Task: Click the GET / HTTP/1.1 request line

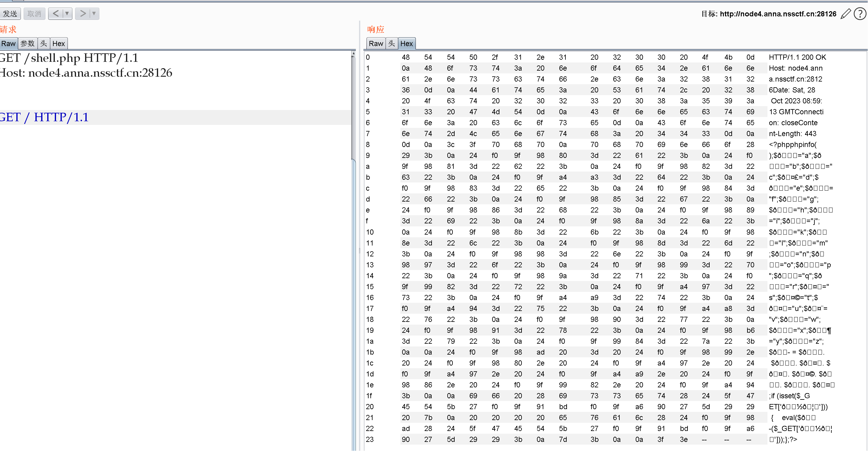Action: coord(45,117)
